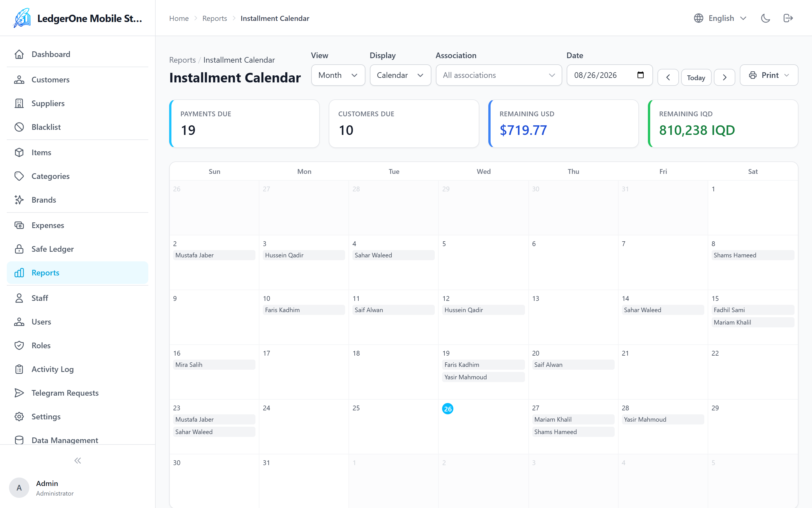Click the LedgerOne feather logo
Image resolution: width=812 pixels, height=508 pixels.
22,18
